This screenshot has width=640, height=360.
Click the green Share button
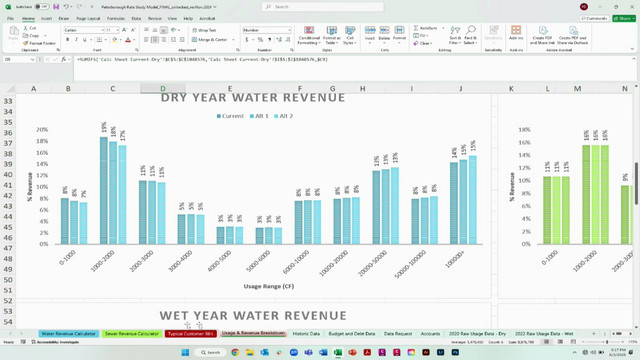click(624, 18)
